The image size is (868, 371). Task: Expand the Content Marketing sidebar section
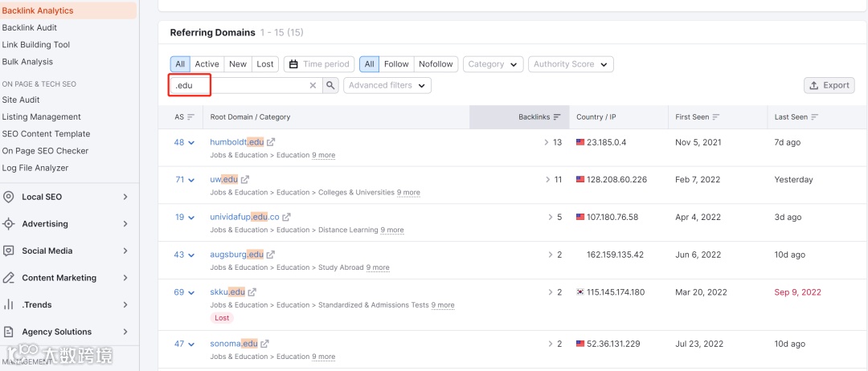125,278
